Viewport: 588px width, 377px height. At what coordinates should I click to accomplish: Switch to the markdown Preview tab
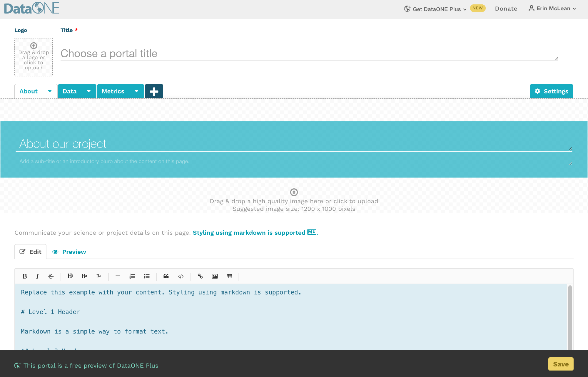[69, 252]
